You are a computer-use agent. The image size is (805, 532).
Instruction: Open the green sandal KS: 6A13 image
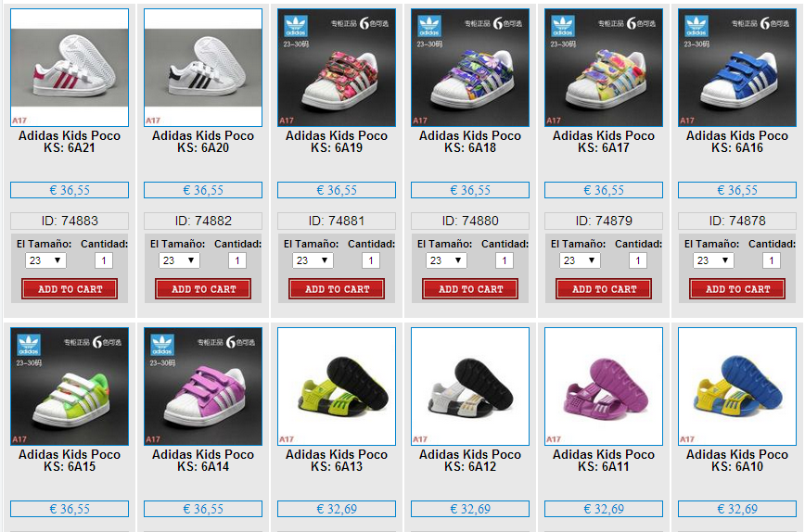[x=337, y=386]
